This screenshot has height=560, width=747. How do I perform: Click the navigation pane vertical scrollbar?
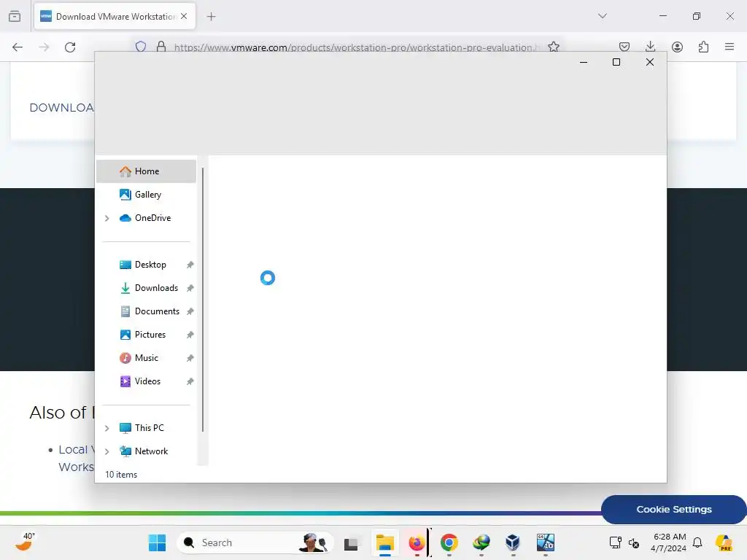click(x=203, y=300)
